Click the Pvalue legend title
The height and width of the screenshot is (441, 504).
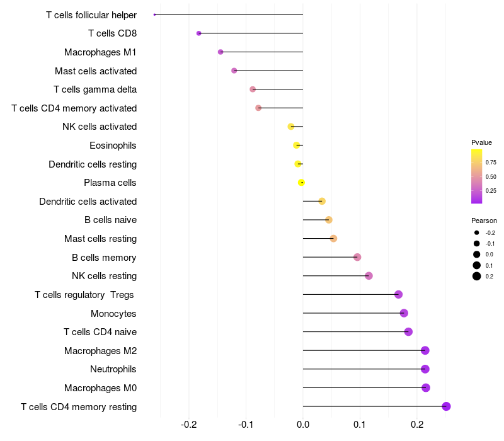pyautogui.click(x=481, y=142)
